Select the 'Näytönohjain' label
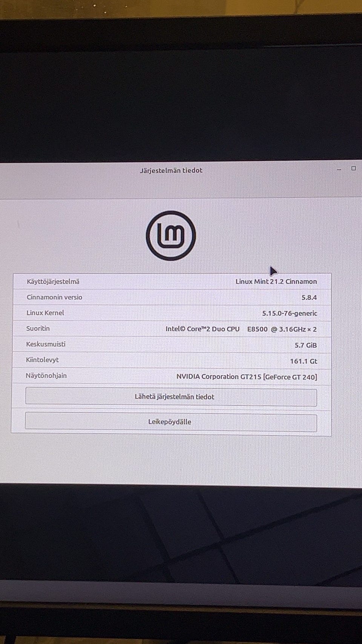 [x=46, y=376]
